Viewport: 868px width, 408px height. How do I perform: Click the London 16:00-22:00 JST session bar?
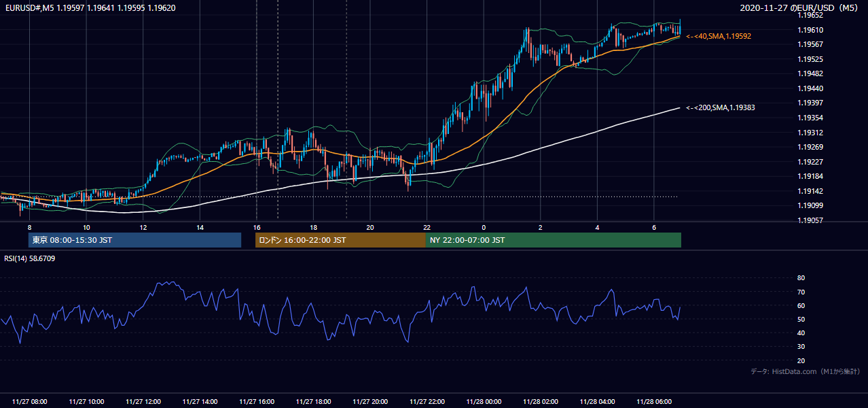(340, 240)
